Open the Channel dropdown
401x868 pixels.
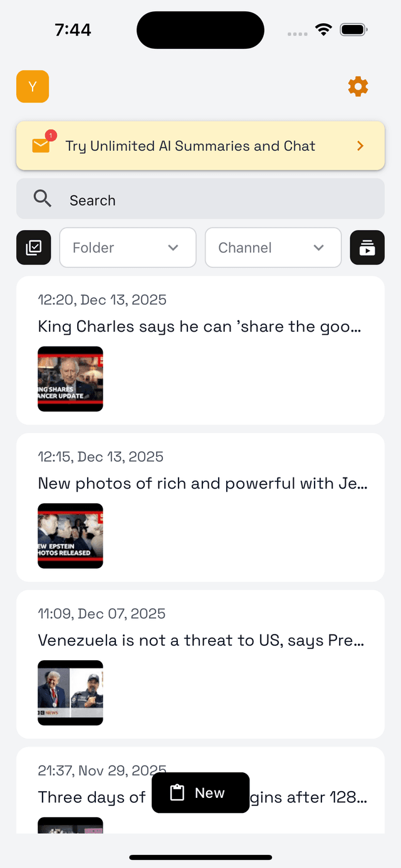(x=273, y=247)
